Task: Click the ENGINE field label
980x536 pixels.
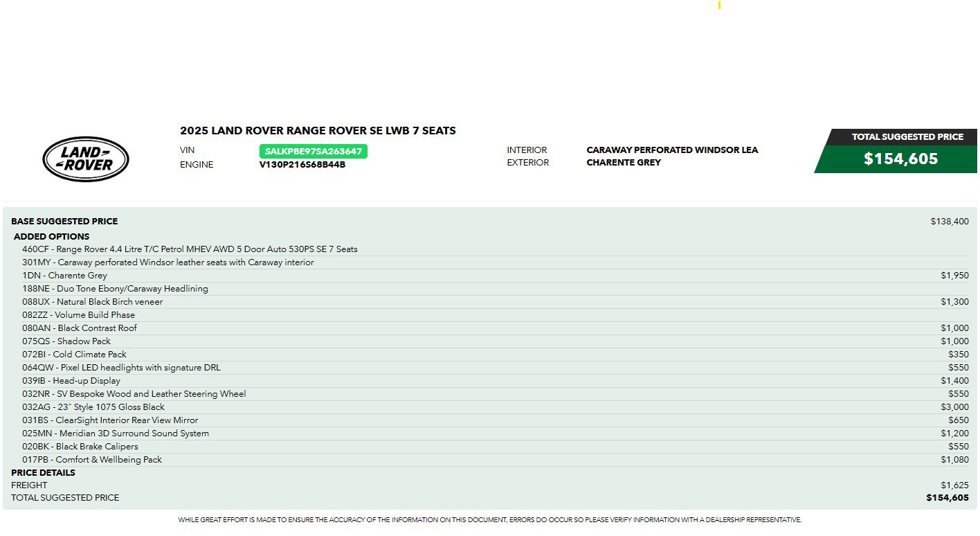Action: [197, 165]
